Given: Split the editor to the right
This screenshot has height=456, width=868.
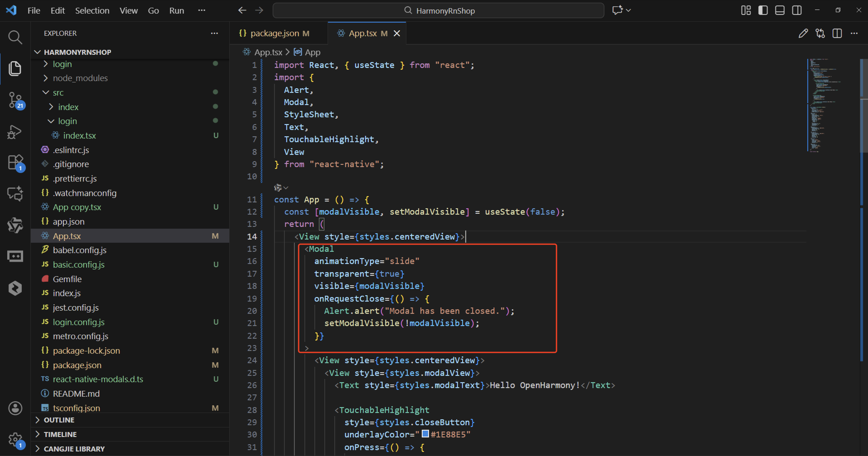Looking at the screenshot, I should (837, 33).
